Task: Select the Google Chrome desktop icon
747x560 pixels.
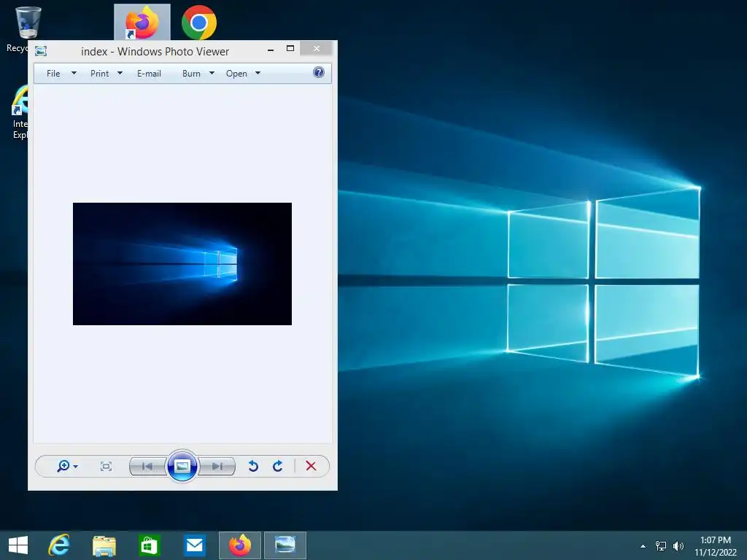Action: click(199, 23)
